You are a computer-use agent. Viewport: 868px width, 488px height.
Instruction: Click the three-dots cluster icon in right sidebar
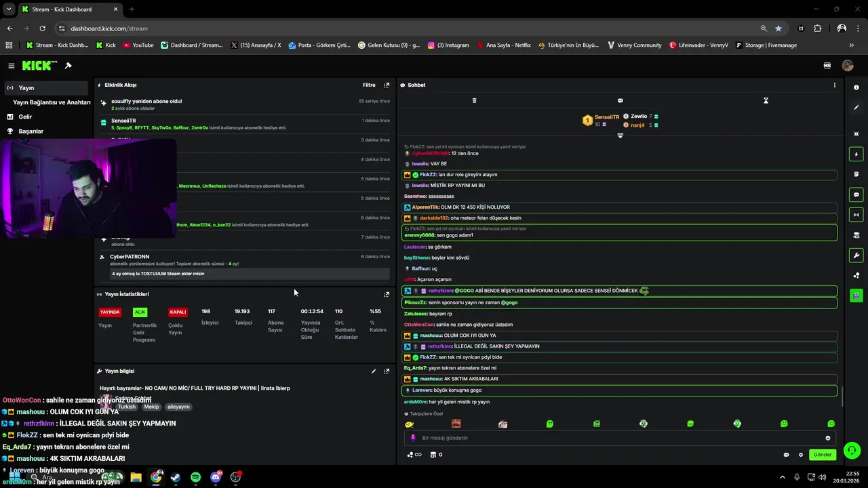[856, 275]
